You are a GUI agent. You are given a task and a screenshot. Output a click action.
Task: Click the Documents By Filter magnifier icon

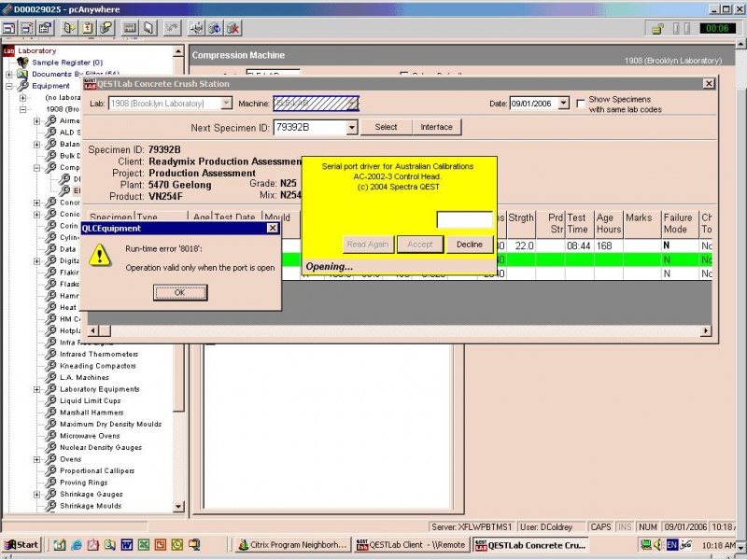(x=22, y=74)
